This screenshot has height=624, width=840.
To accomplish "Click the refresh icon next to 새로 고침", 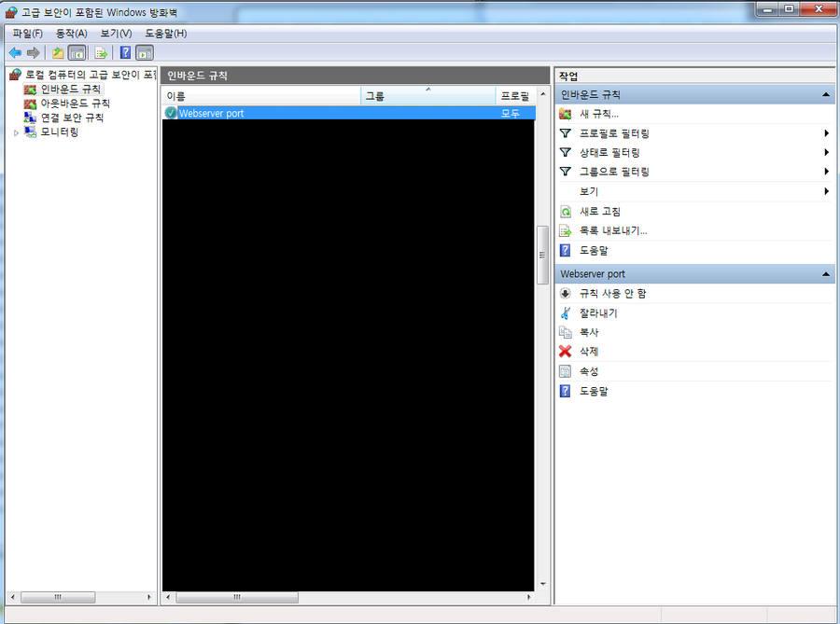I will tap(566, 212).
